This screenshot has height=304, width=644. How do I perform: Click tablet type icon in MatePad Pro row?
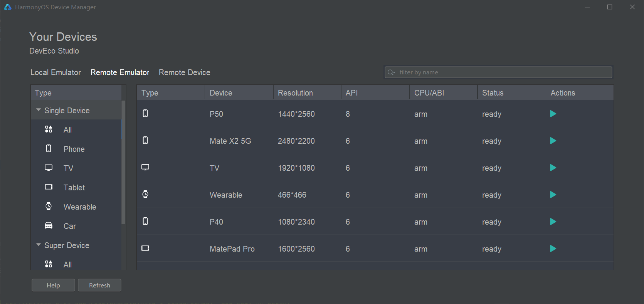coord(145,248)
